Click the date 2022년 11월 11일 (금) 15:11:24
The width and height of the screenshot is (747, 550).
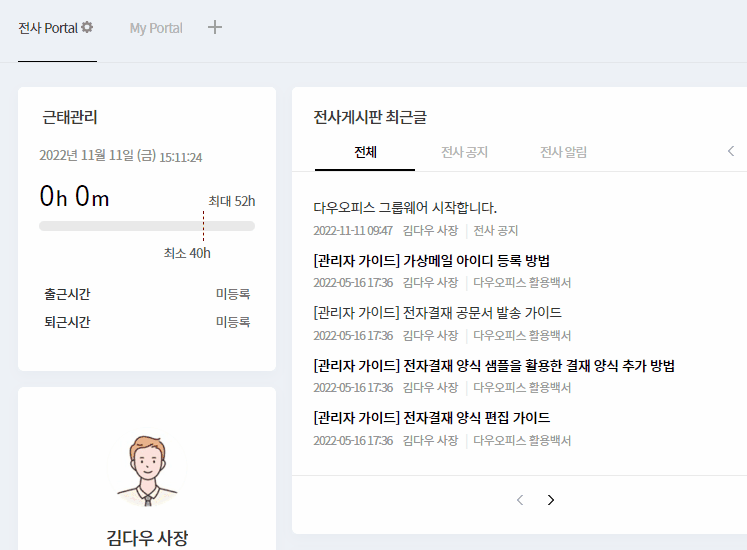121,156
